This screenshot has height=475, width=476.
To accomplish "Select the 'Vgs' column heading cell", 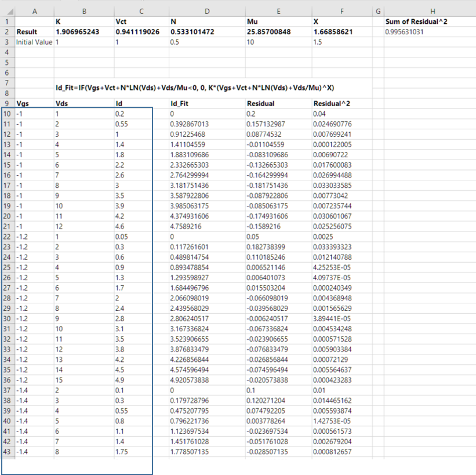I will tap(35, 104).
